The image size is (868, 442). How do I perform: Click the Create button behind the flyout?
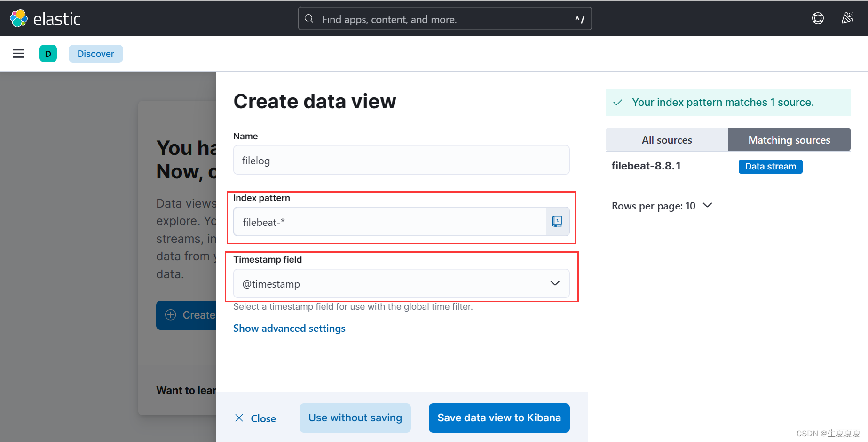[186, 315]
